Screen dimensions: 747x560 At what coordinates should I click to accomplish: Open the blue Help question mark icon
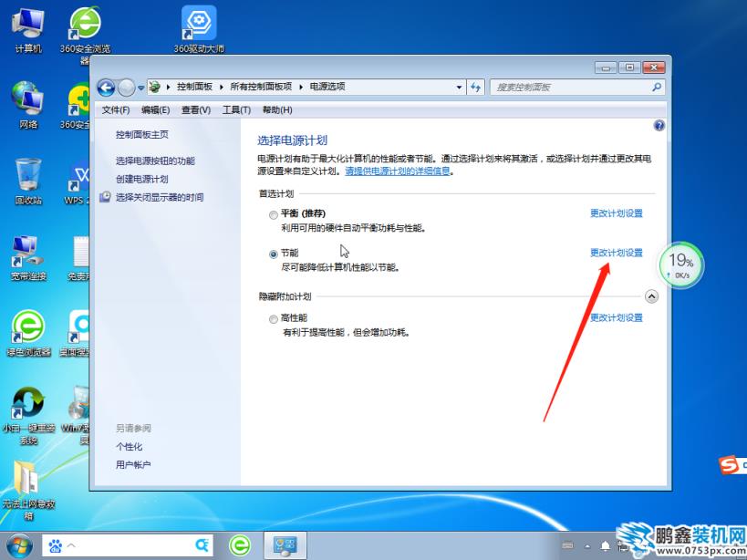(x=659, y=126)
